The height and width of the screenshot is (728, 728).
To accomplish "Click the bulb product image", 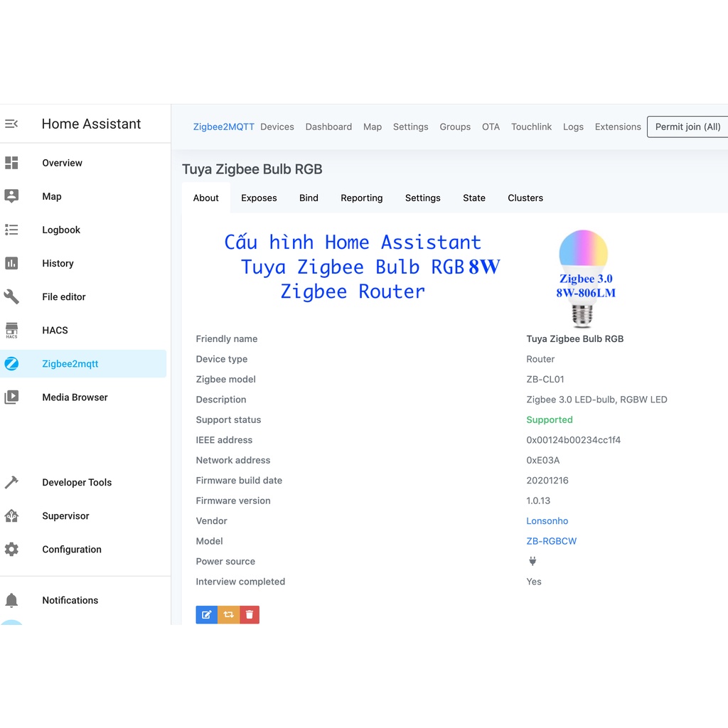I will (x=584, y=277).
